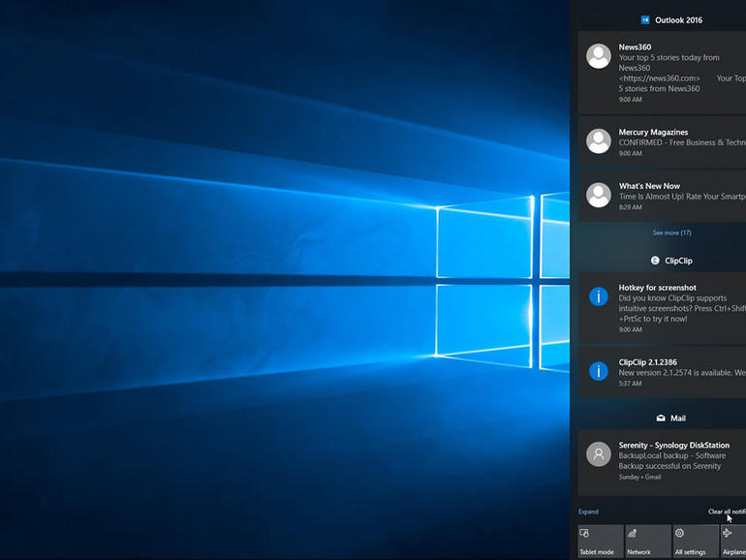This screenshot has height=560, width=746.
Task: Click the Sunday Gmail label
Action: coord(639,477)
